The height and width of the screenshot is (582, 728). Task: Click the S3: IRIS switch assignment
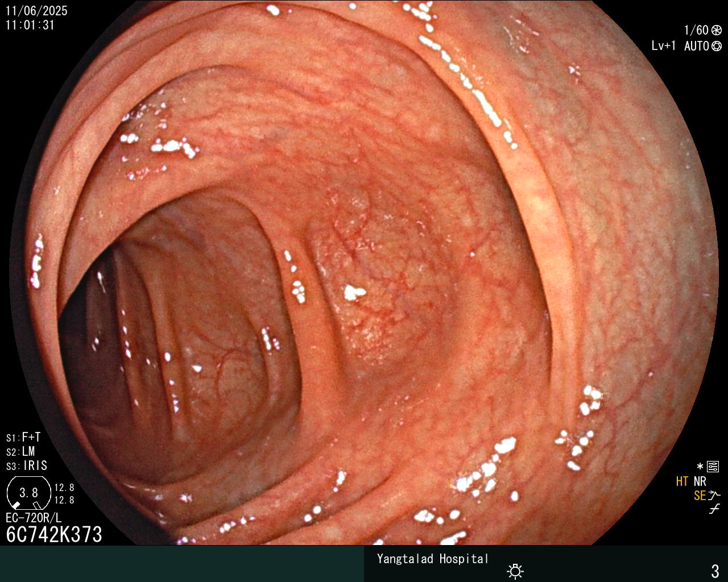tap(27, 466)
